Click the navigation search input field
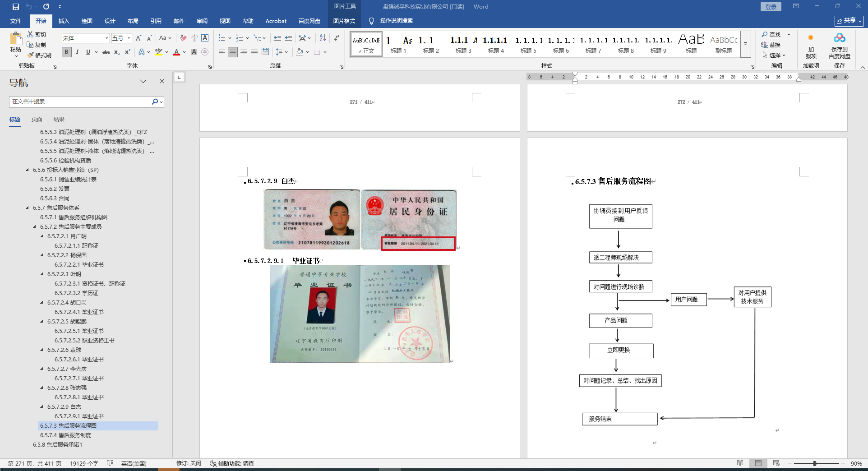The width and height of the screenshot is (868, 471). [80, 102]
